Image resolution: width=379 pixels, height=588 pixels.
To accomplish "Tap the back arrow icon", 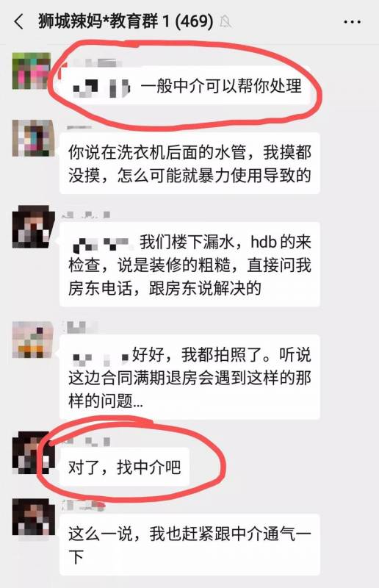I will click(x=19, y=22).
